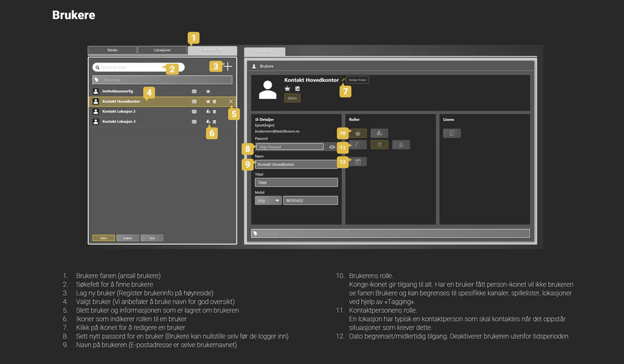Click the Tittel input field
The width and height of the screenshot is (624, 364).
[296, 183]
